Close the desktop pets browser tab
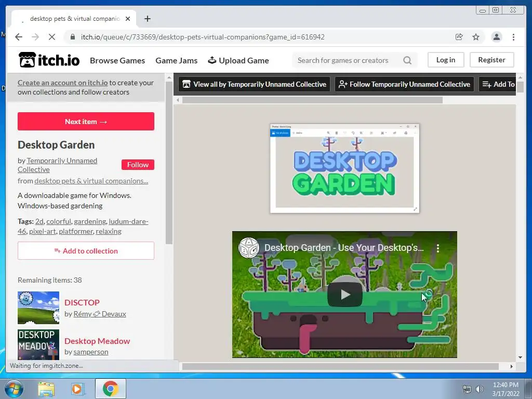532x399 pixels. click(128, 19)
